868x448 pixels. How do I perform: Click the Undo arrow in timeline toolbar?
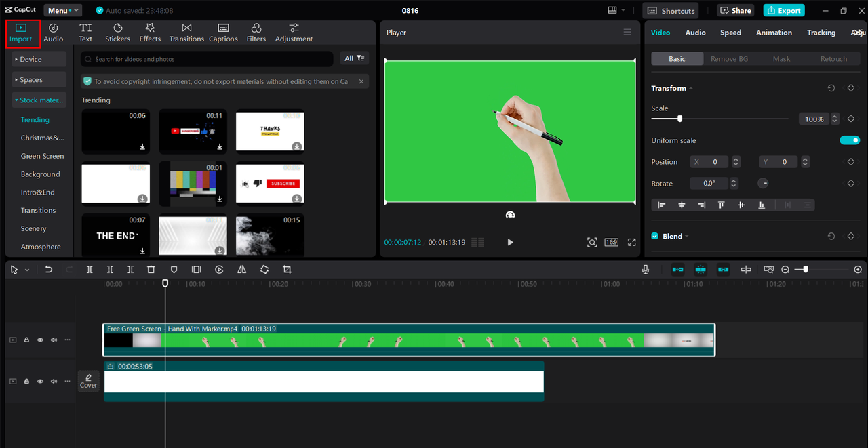click(x=49, y=269)
